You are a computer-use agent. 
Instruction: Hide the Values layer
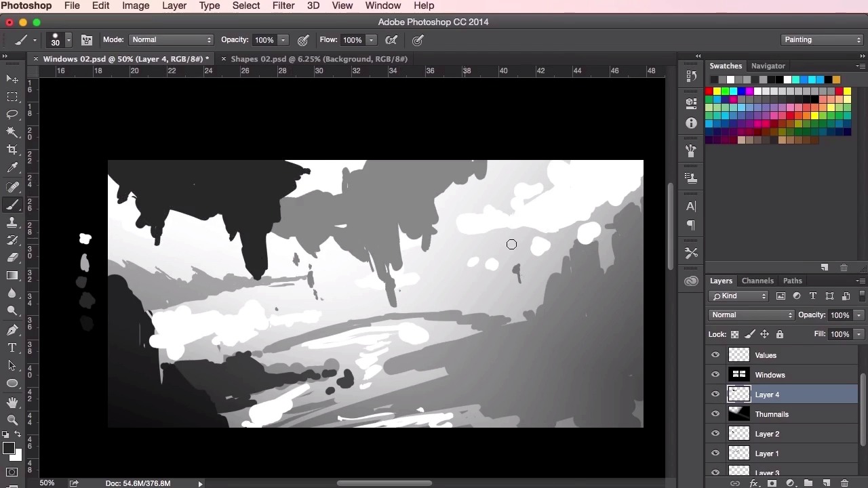[715, 355]
